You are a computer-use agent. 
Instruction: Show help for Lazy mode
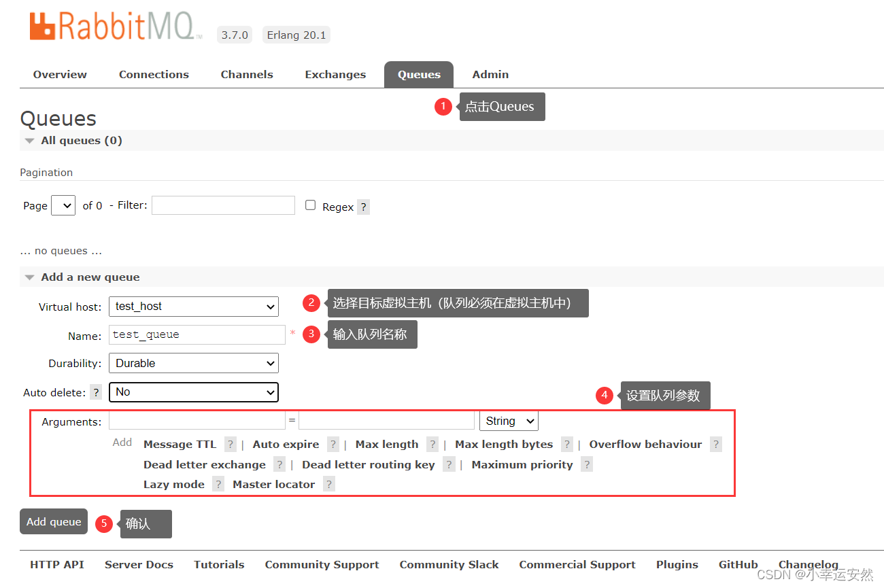[x=218, y=485]
